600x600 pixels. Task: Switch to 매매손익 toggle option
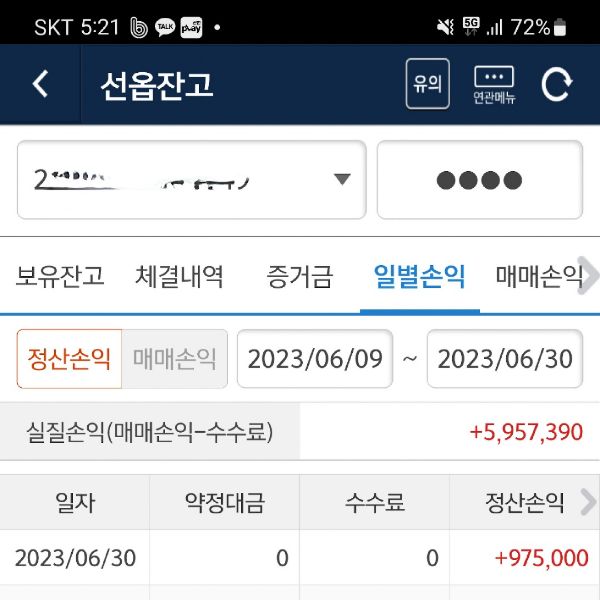(174, 358)
